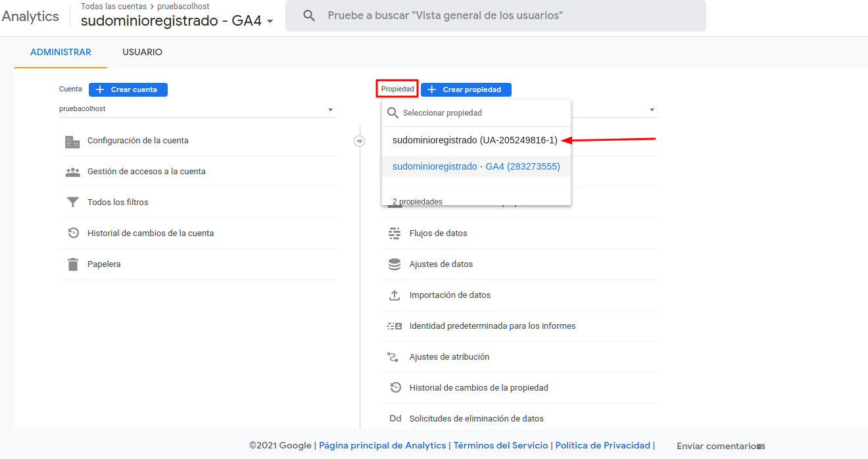Click the Dd data deletion requests icon
This screenshot has height=459, width=868.
coord(395,419)
